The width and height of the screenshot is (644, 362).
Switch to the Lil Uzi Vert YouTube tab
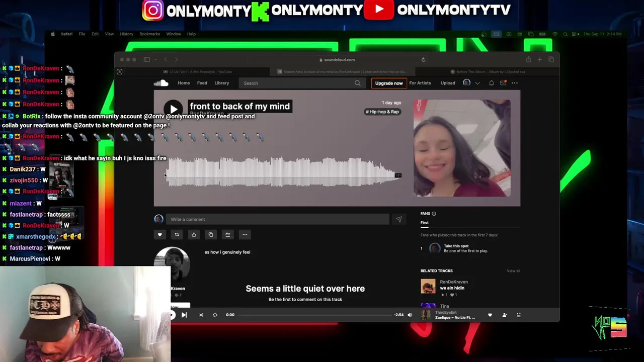[197, 72]
